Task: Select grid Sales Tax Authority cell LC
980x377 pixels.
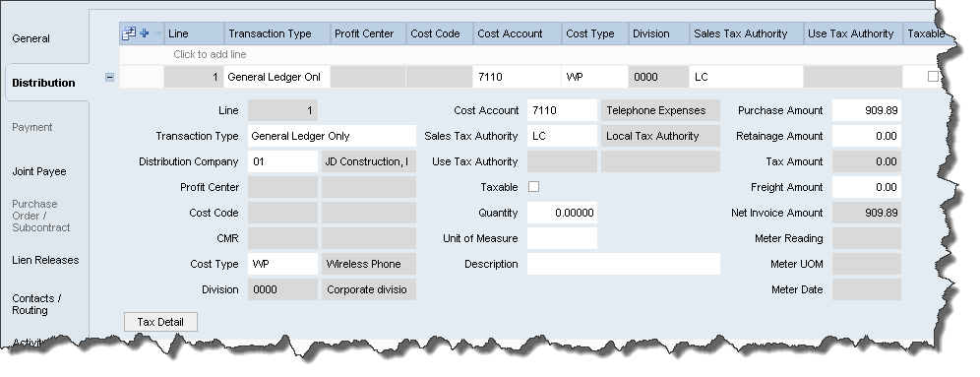Action: 746,77
